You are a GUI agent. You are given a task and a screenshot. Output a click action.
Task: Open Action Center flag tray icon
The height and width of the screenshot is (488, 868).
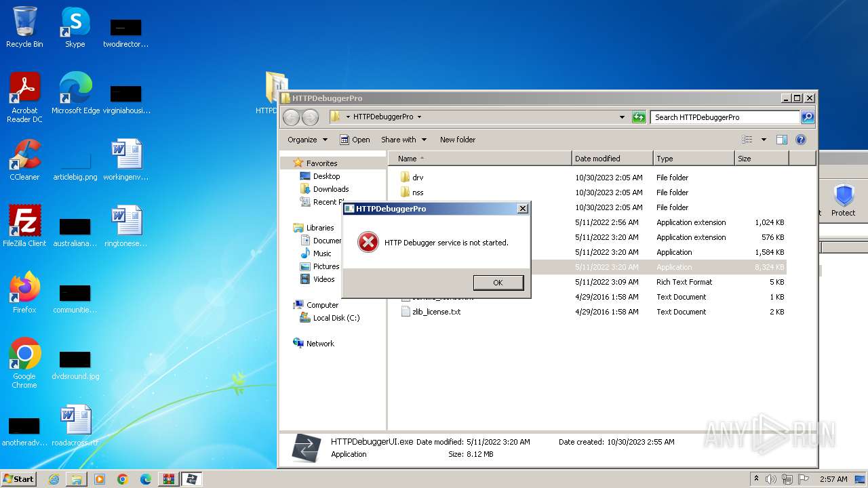(802, 479)
